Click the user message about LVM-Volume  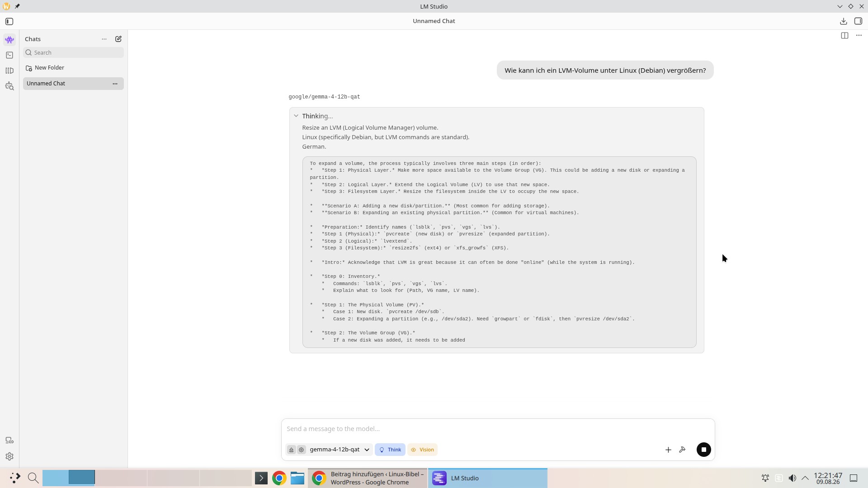click(605, 70)
